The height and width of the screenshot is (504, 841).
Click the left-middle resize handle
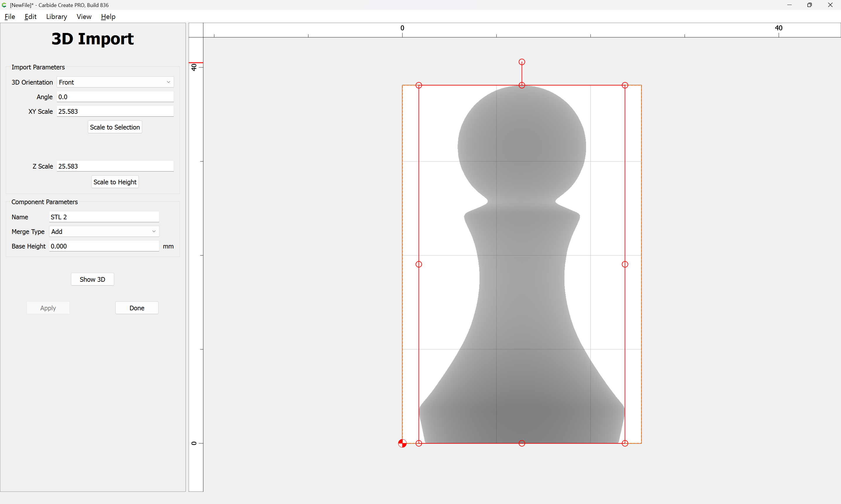[418, 264]
